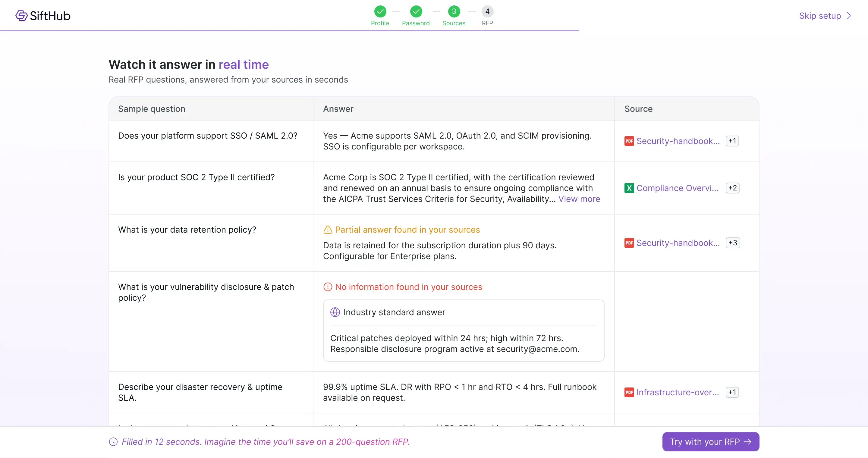The width and height of the screenshot is (868, 458).
Task: Click the partial answer warning triangle icon
Action: 328,230
